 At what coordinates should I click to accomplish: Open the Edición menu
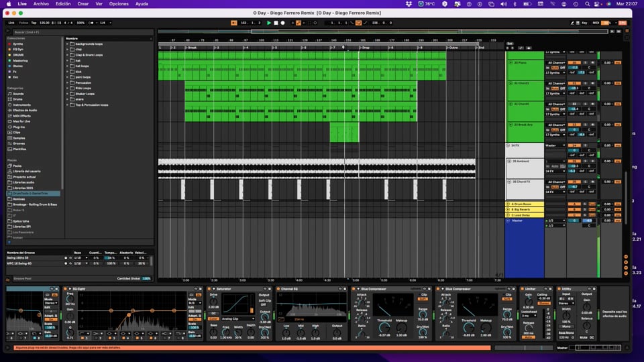coord(63,4)
